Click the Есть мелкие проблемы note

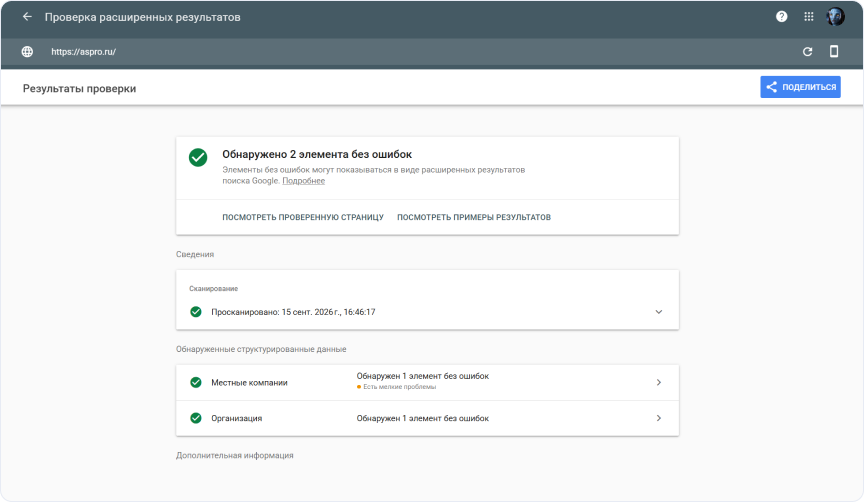pyautogui.click(x=399, y=387)
